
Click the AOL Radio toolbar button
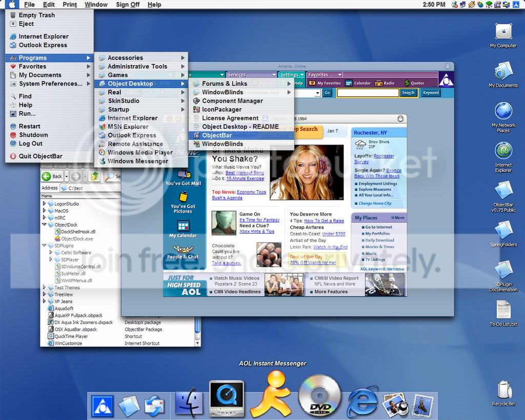tap(385, 83)
